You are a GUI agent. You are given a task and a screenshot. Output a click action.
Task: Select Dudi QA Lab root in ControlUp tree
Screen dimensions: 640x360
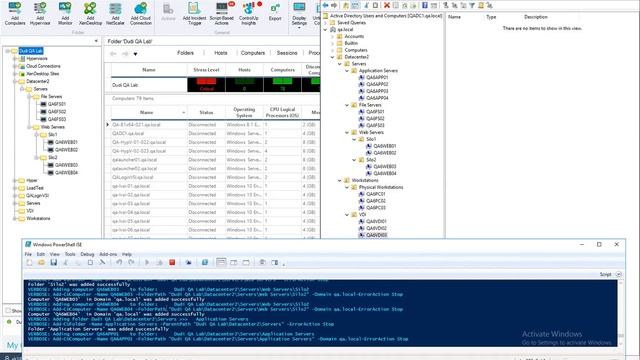pyautogui.click(x=31, y=51)
